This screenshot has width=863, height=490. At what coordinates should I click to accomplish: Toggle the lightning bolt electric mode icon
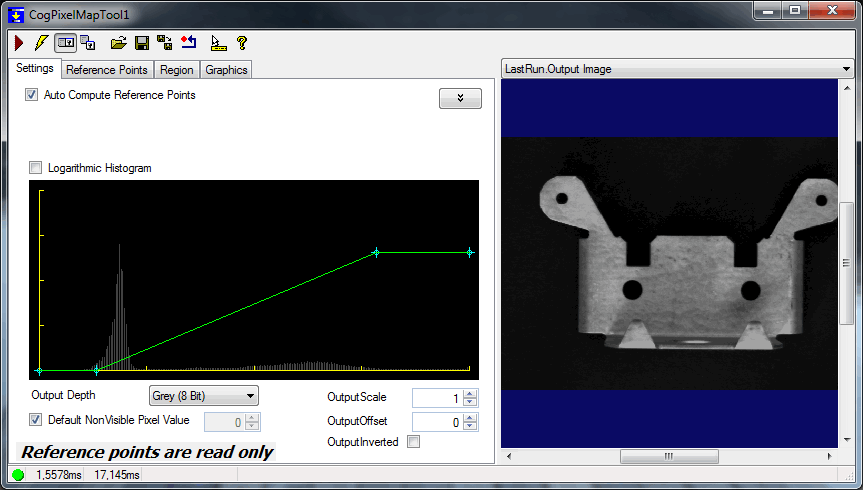[40, 43]
